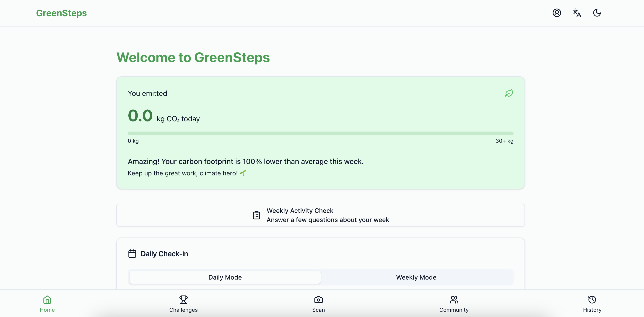Toggle dark mode moon icon
Viewport: 644px width, 317px height.
pos(597,13)
